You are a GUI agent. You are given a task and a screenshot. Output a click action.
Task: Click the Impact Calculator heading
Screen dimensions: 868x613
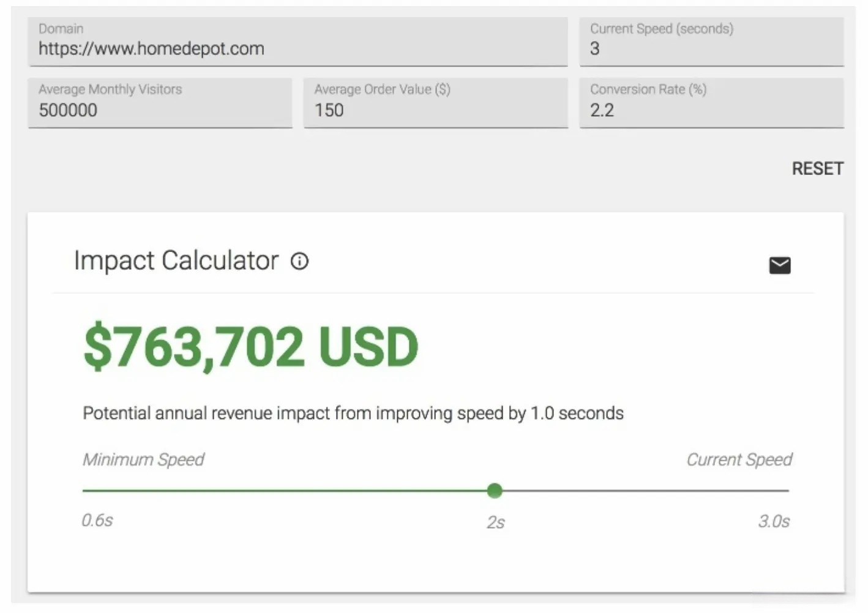pos(176,261)
